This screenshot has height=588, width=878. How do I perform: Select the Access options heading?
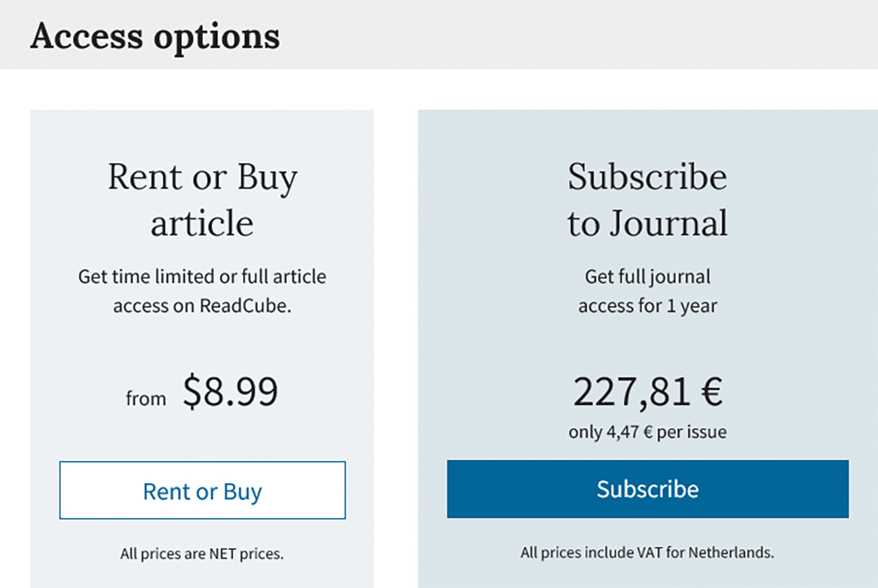click(155, 36)
